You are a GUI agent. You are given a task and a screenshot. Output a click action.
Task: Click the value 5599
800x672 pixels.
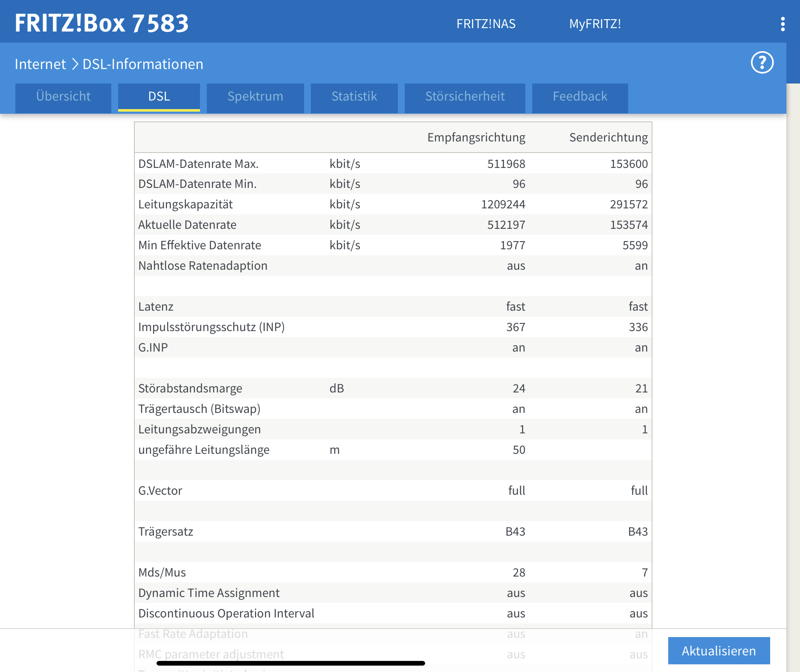click(x=635, y=245)
